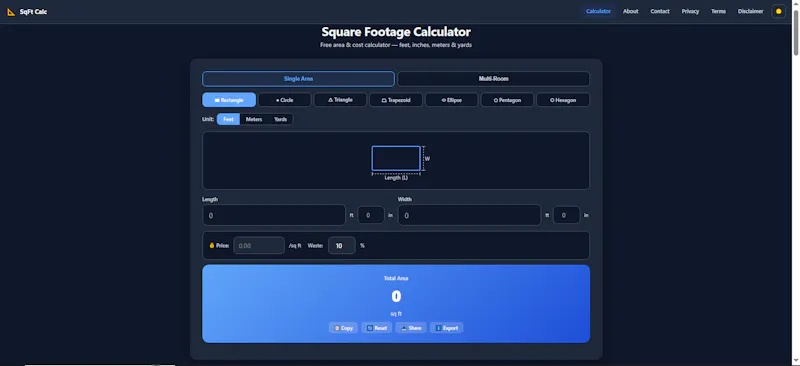
Task: Pick the Pentagon shape
Action: pos(507,100)
